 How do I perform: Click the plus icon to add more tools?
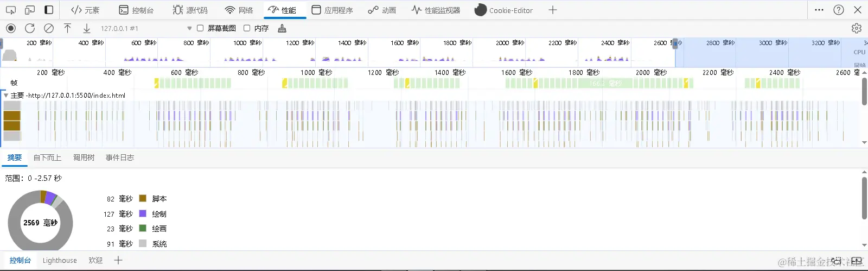click(552, 10)
